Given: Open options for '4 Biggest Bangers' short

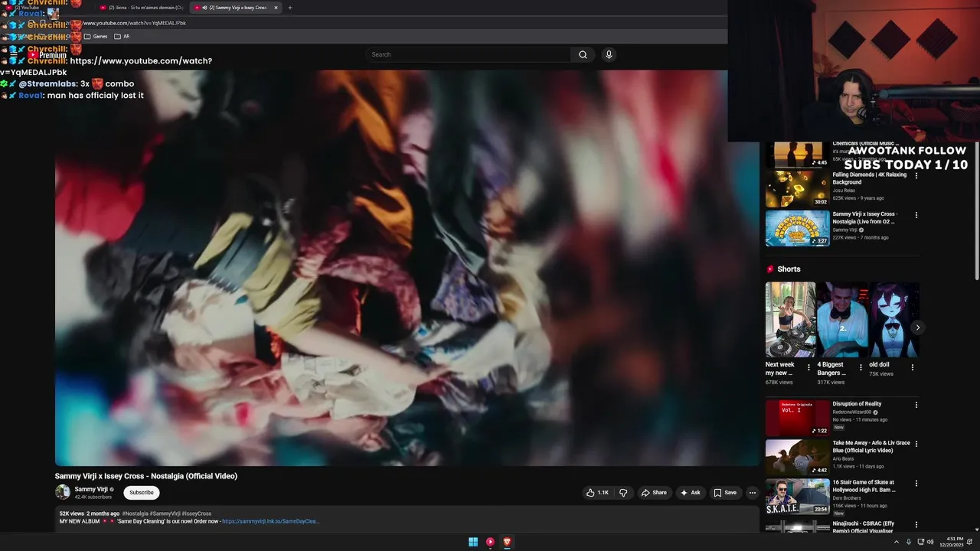Looking at the screenshot, I should (x=861, y=367).
